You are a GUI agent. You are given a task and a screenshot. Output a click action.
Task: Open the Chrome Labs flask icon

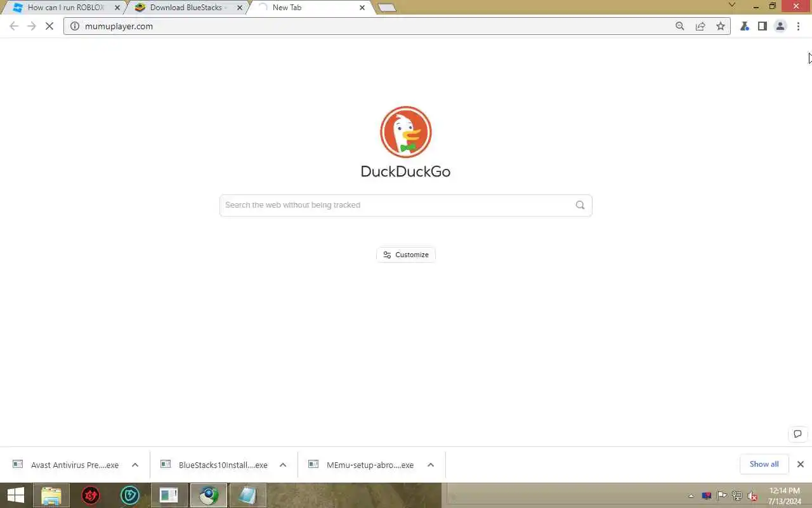pyautogui.click(x=745, y=26)
